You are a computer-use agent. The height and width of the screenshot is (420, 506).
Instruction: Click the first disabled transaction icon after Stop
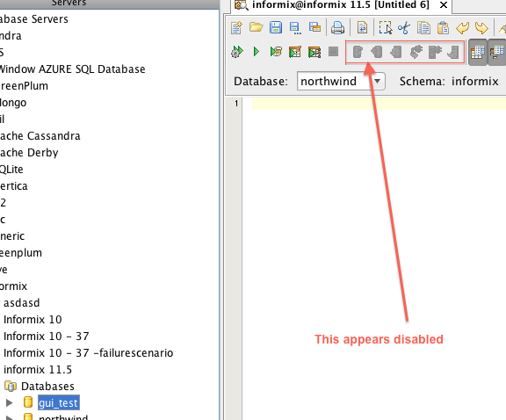click(x=358, y=52)
